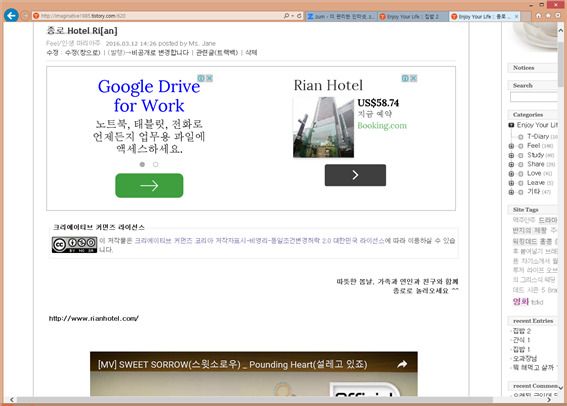Click the sidebar Search input field
567x406 pixels.
[x=534, y=97]
